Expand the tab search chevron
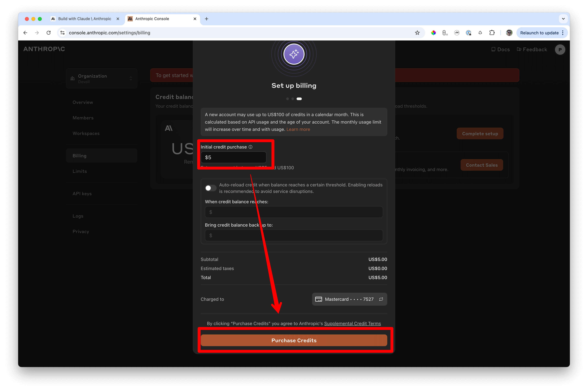 (x=563, y=19)
